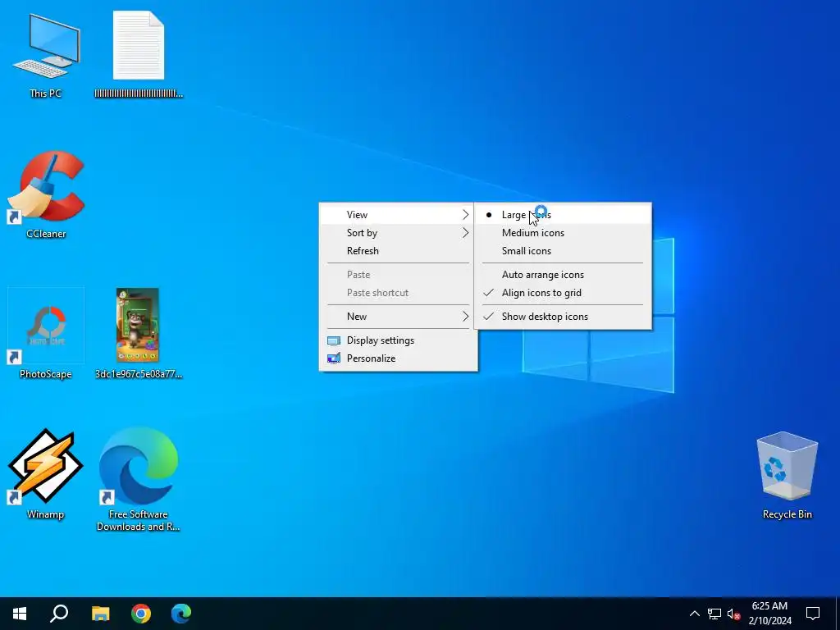Viewport: 840px width, 630px height.
Task: Show hidden system tray icons
Action: tap(694, 614)
